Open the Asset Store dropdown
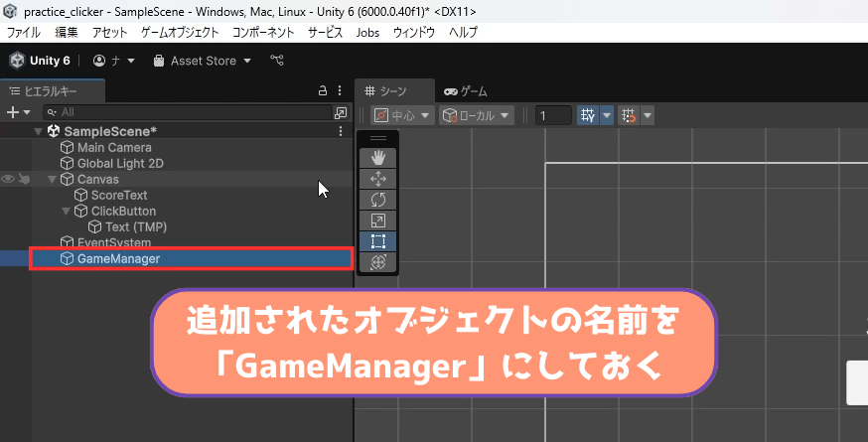 pyautogui.click(x=202, y=61)
